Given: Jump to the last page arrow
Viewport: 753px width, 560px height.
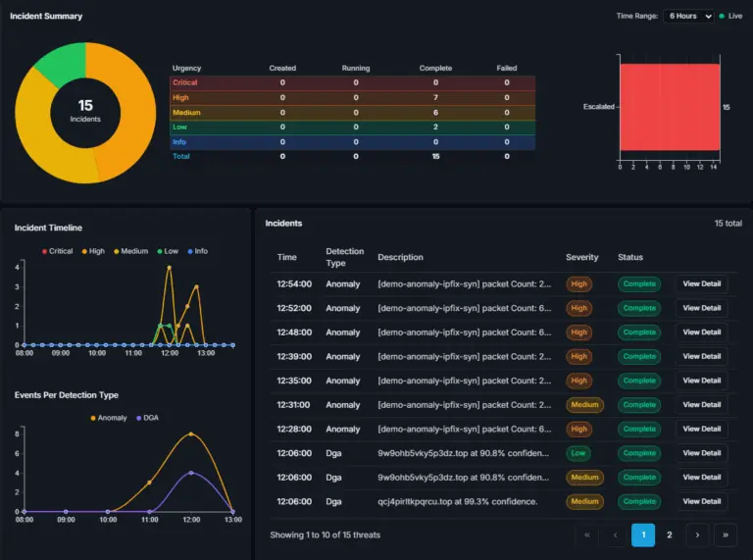Looking at the screenshot, I should coord(726,535).
